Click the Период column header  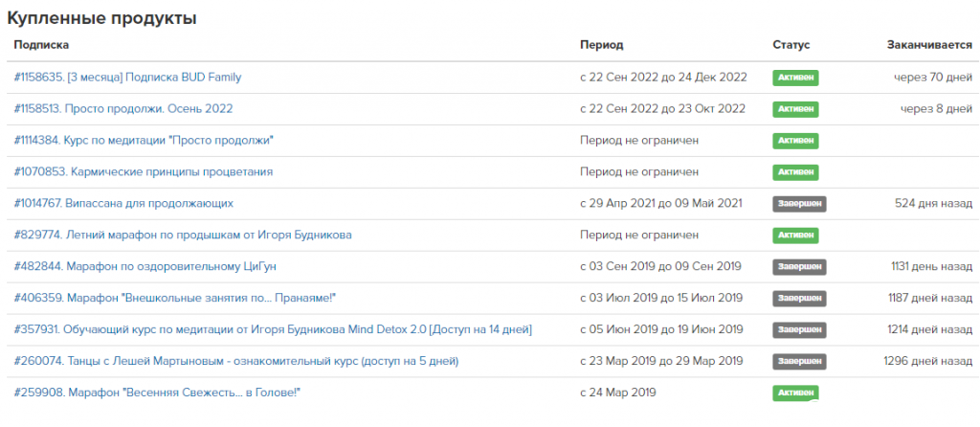(x=601, y=45)
